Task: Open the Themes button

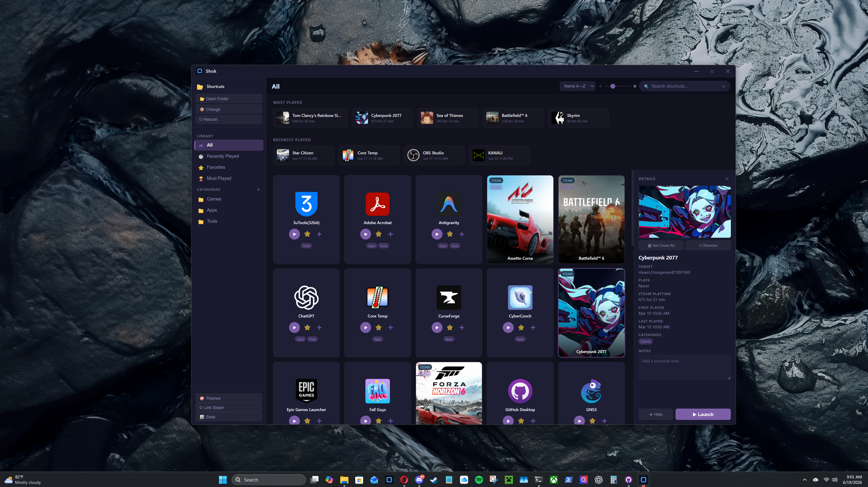Action: coord(229,398)
